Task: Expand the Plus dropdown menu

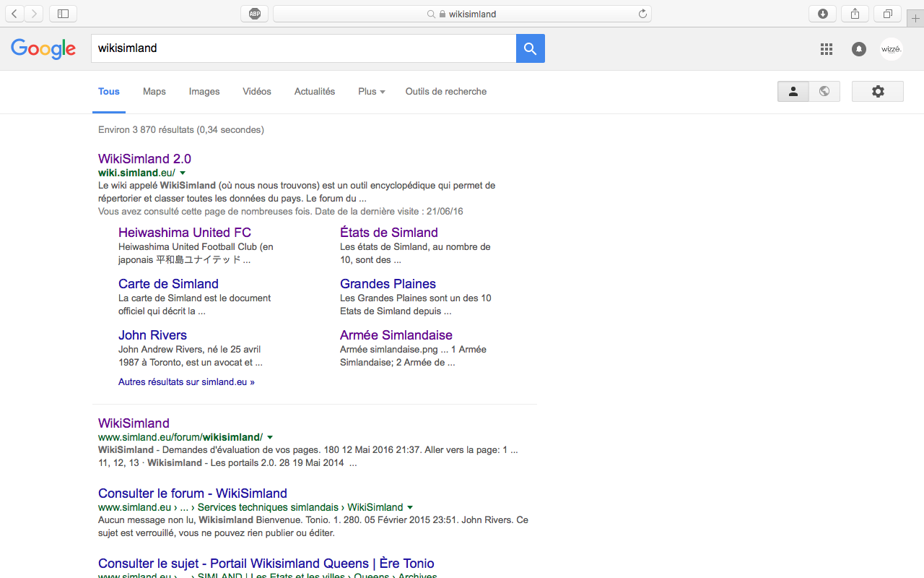Action: pyautogui.click(x=371, y=92)
